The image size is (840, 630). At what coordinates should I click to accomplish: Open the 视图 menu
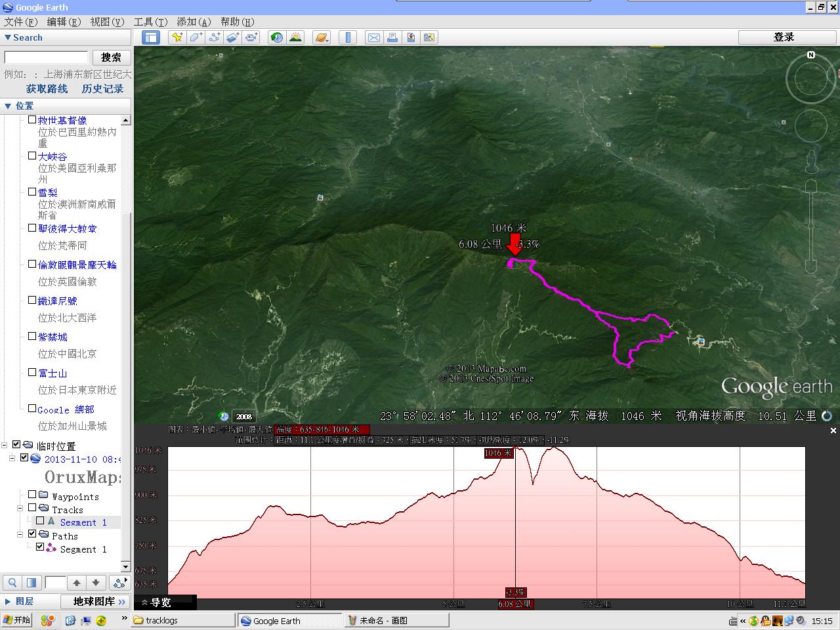click(x=107, y=22)
